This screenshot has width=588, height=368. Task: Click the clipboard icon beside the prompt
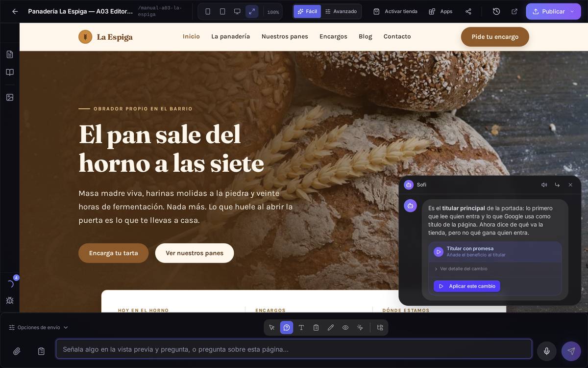pyautogui.click(x=41, y=351)
